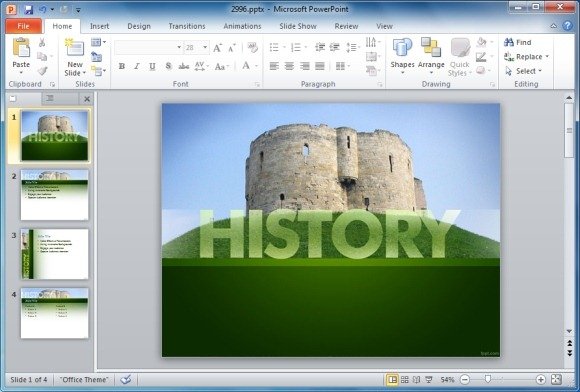Screen dimensions: 580x392
Task: Switch to the Transitions tab
Action: pos(187,26)
